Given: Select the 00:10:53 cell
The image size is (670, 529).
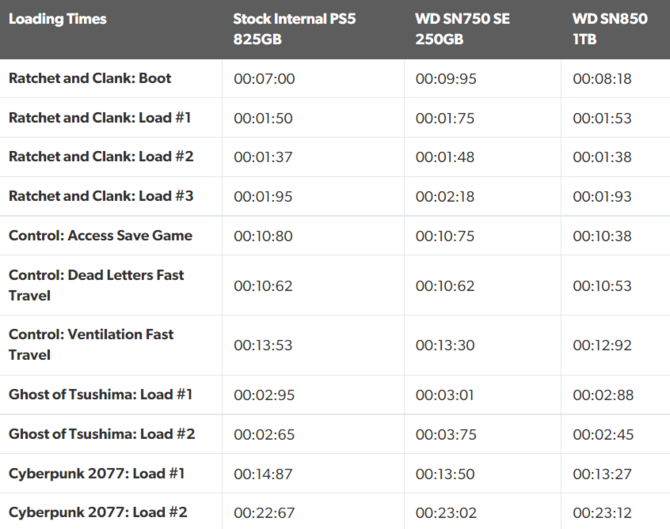Looking at the screenshot, I should coord(602,286).
